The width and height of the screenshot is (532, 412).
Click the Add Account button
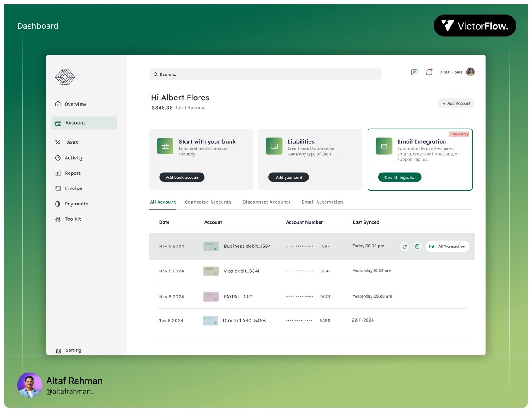(x=456, y=103)
